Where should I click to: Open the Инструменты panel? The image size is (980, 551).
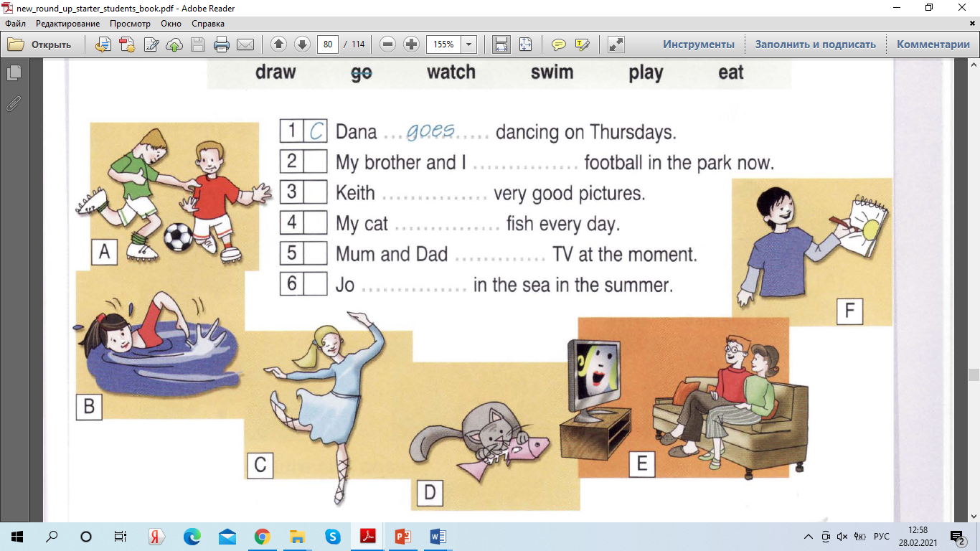pyautogui.click(x=698, y=44)
